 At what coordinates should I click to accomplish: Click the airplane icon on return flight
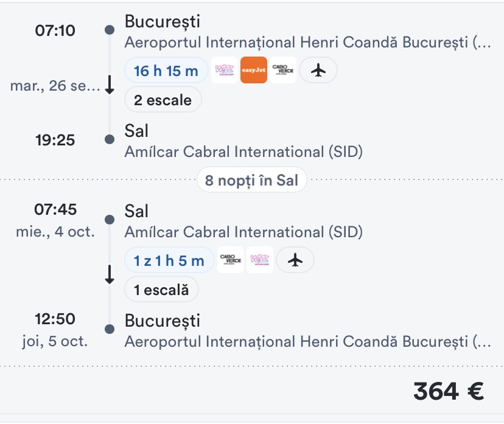click(x=295, y=260)
